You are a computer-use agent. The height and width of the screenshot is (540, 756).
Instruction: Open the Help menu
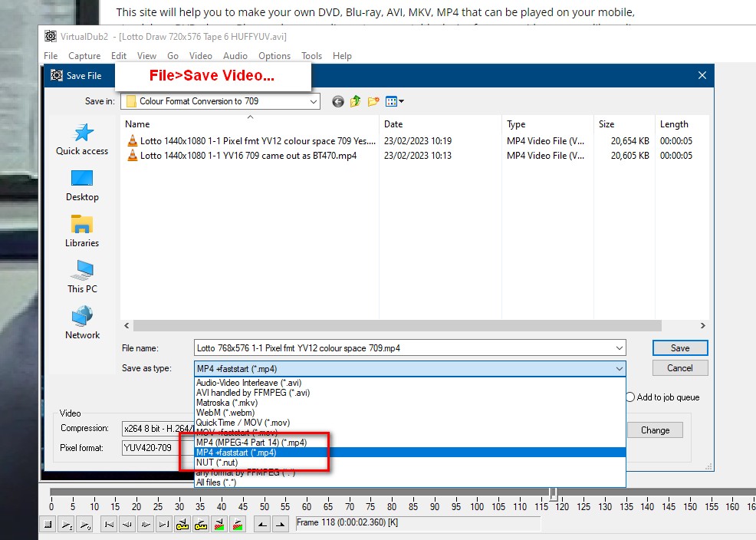pos(342,56)
